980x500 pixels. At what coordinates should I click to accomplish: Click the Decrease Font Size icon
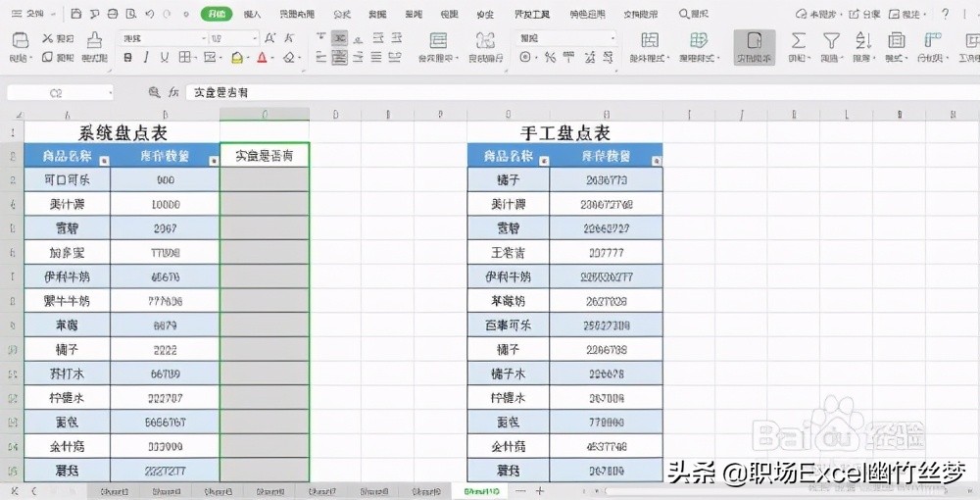point(289,39)
